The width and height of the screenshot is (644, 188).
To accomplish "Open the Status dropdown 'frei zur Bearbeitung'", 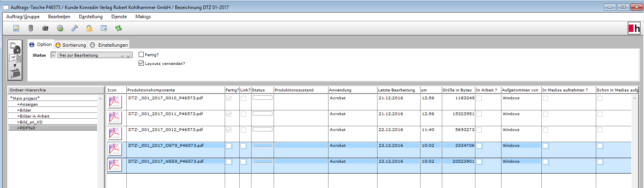I will coord(95,55).
